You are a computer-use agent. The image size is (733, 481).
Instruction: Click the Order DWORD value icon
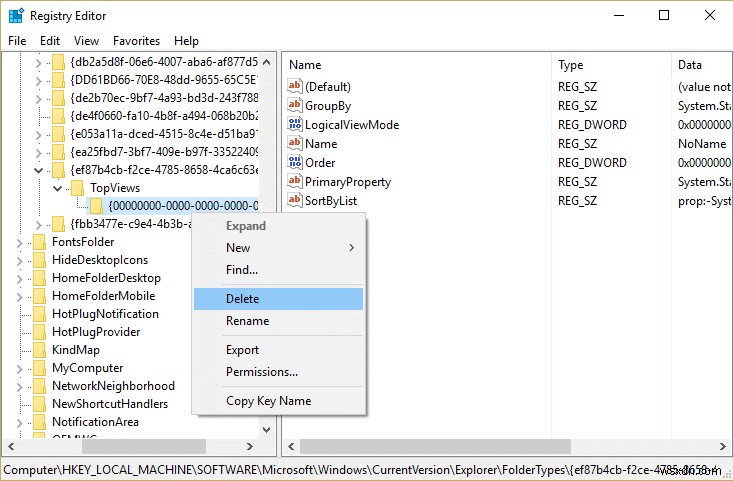click(x=295, y=162)
